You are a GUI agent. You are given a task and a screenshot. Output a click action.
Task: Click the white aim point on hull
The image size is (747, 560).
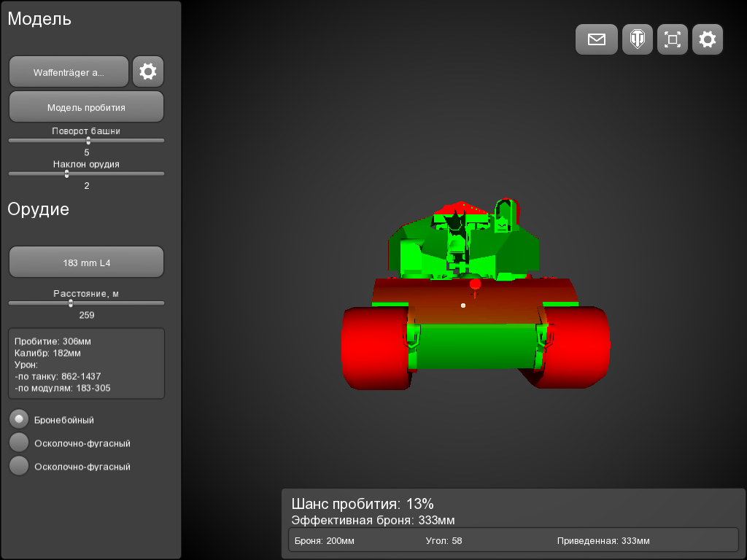tap(463, 306)
